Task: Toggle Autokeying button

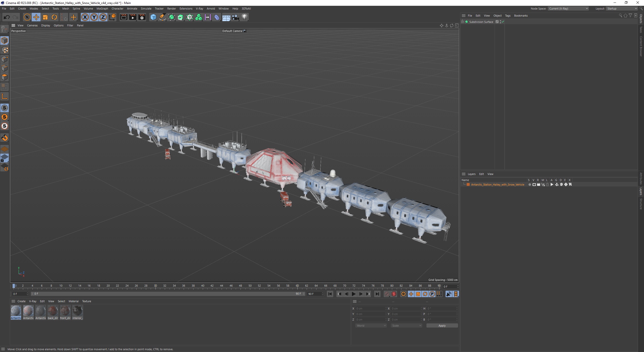Action: click(394, 294)
